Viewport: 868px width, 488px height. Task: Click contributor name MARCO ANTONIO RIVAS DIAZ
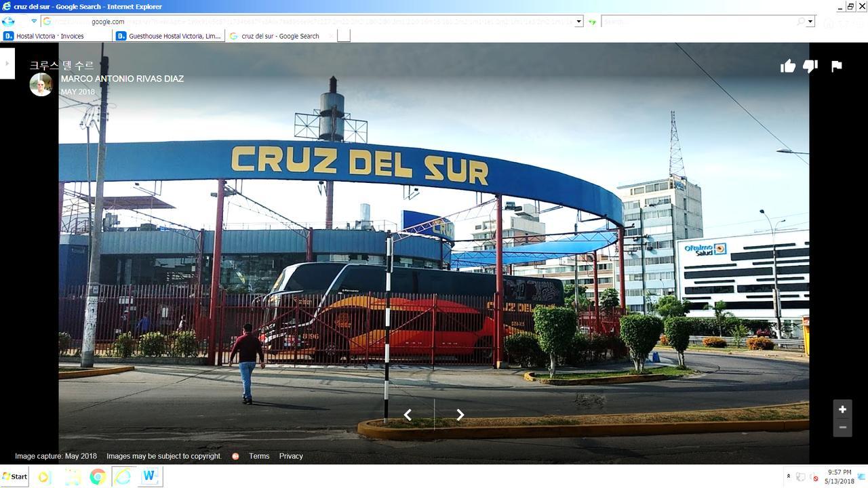(x=122, y=79)
